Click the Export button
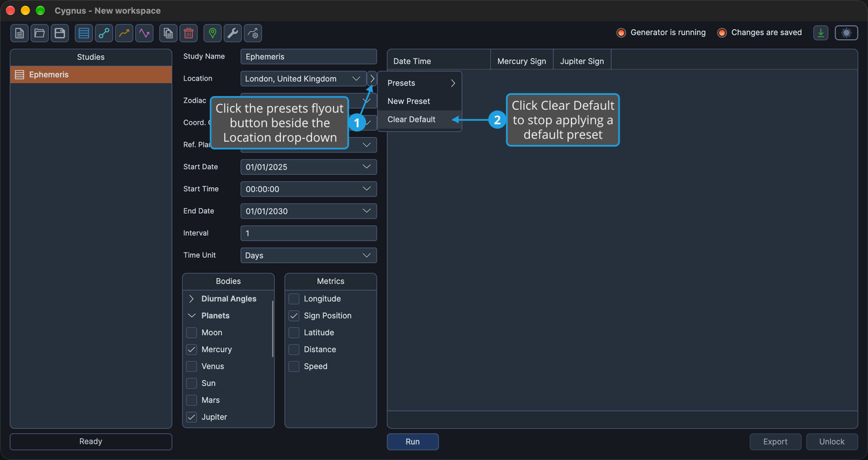 776,442
